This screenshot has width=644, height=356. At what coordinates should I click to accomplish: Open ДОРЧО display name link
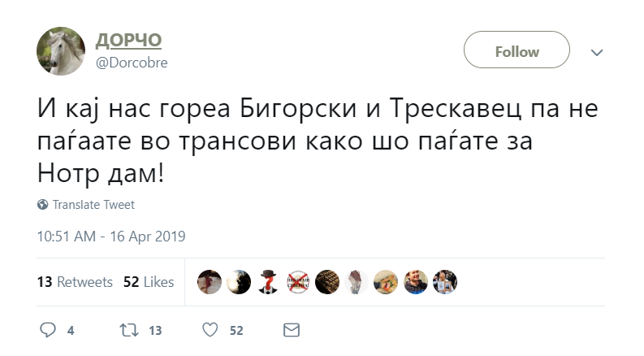(x=128, y=40)
